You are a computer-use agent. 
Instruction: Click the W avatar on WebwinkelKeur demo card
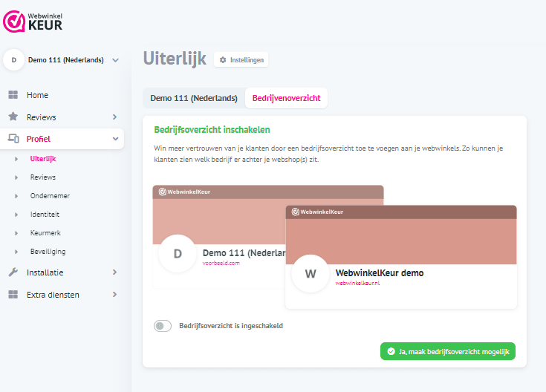pyautogui.click(x=310, y=273)
